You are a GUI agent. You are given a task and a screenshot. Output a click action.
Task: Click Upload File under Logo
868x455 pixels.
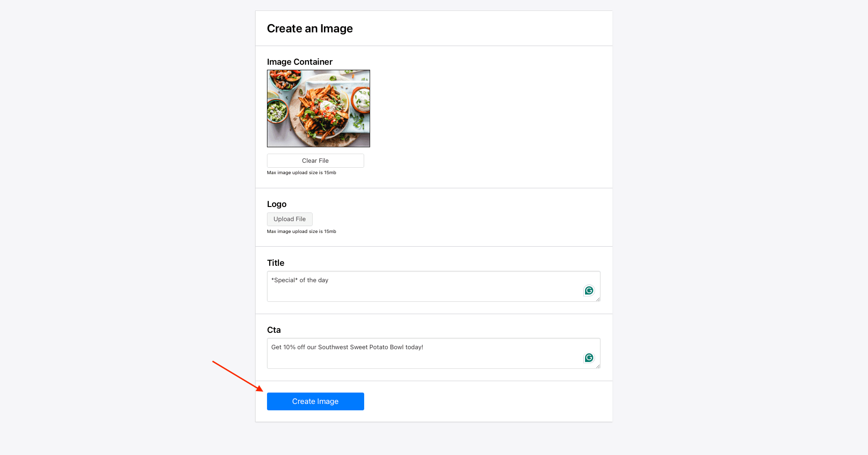tap(289, 219)
